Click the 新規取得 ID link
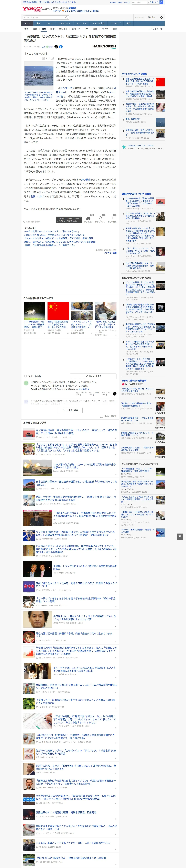186x868 pixels. pos(72,8)
